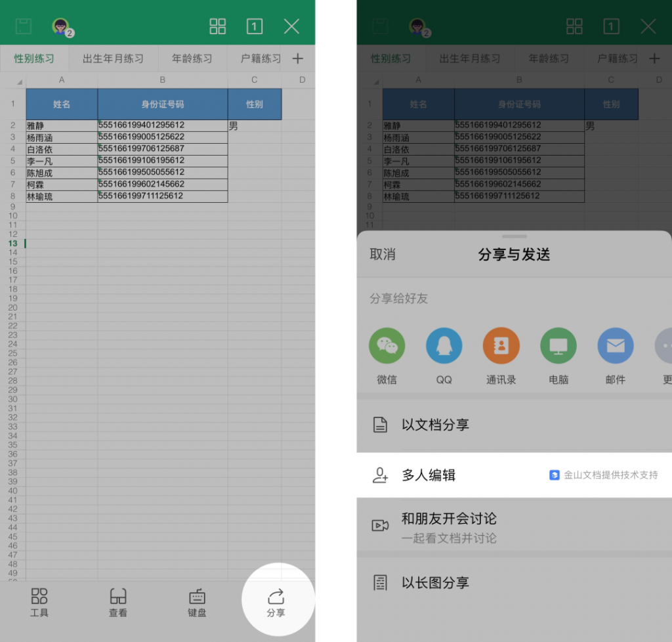Select the 555166199602145662 cell on the left screen
Image resolution: width=672 pixels, height=642 pixels.
pos(163,184)
